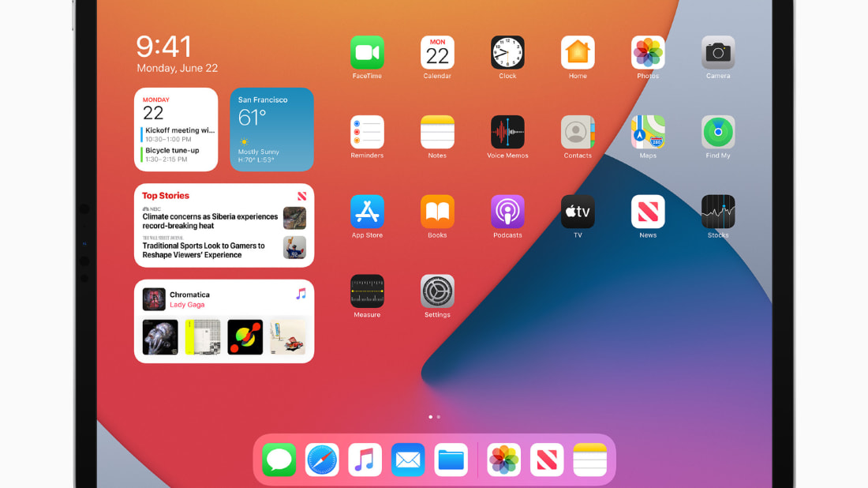Screen dimensions: 868x488
Task: Open the San Francisco weather widget
Action: coord(271,130)
